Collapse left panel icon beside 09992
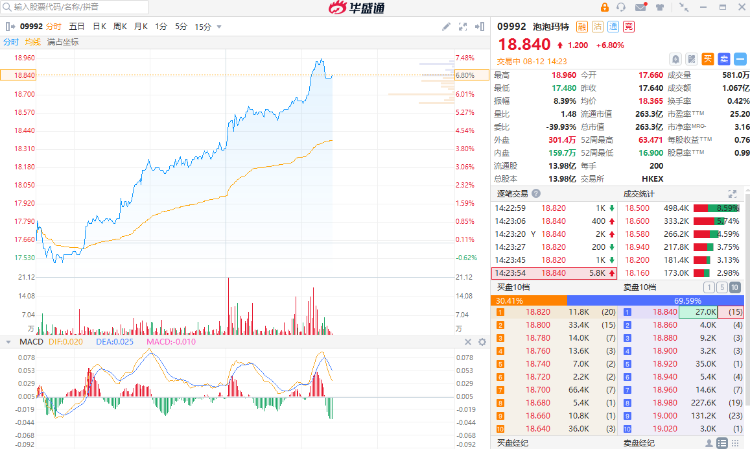 pyautogui.click(x=10, y=27)
